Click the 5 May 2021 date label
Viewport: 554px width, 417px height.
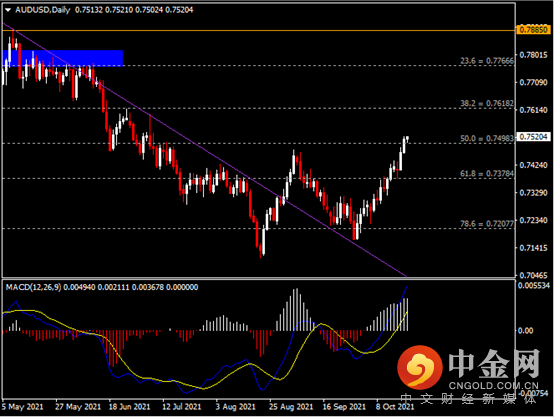click(23, 407)
